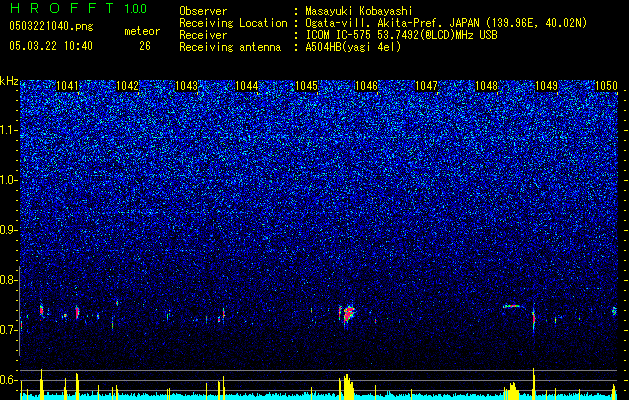Click the 1045 time marker
This screenshot has width=629, height=400.
[x=306, y=86]
